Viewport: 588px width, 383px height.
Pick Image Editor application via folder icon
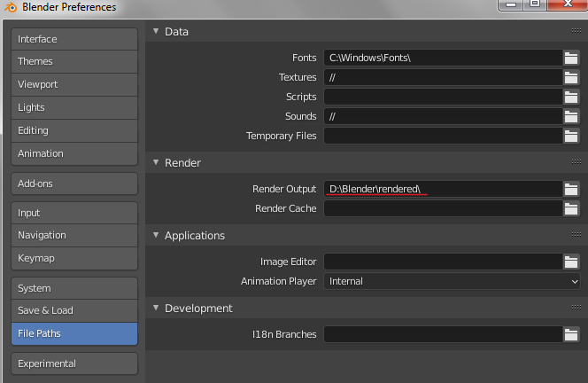571,262
